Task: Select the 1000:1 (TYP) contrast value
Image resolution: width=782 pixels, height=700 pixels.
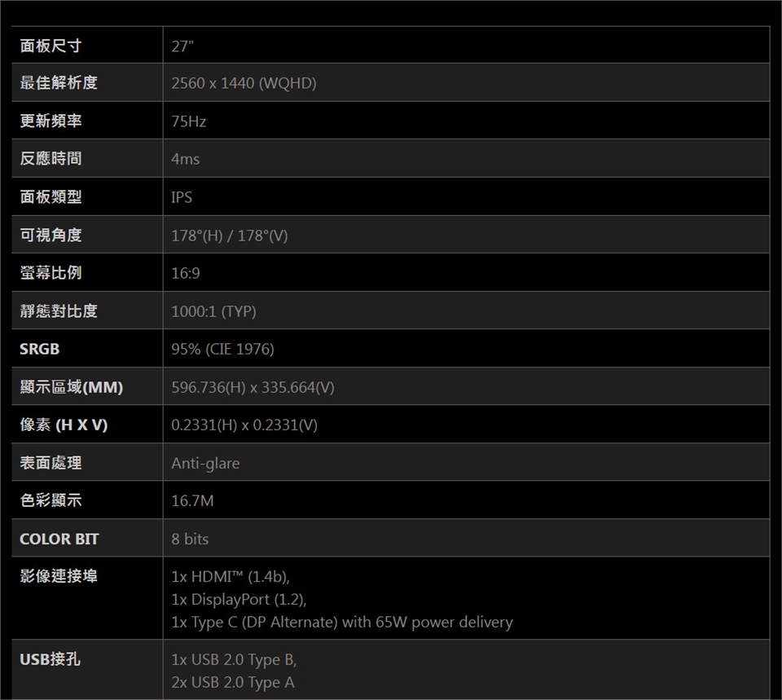Action: [x=213, y=311]
